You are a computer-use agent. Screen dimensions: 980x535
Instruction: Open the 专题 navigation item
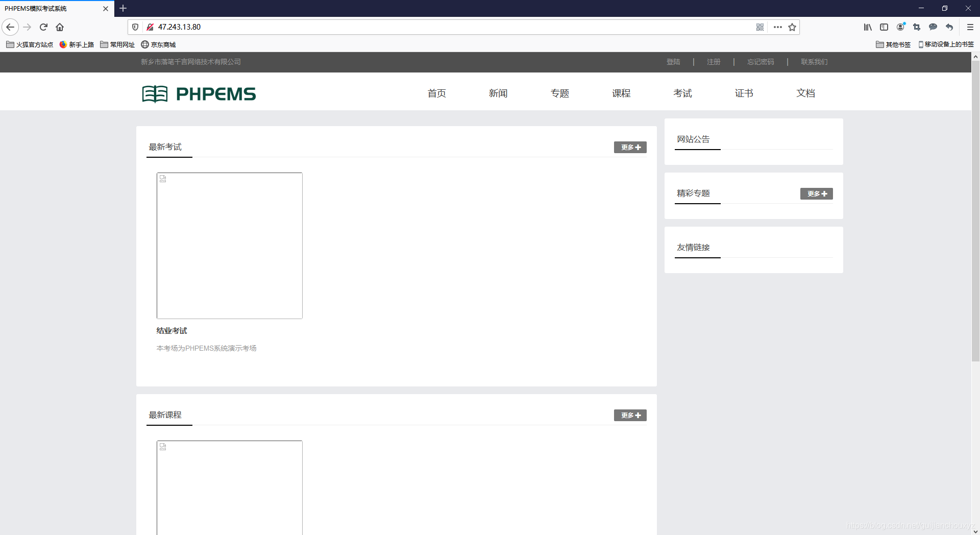pos(560,93)
